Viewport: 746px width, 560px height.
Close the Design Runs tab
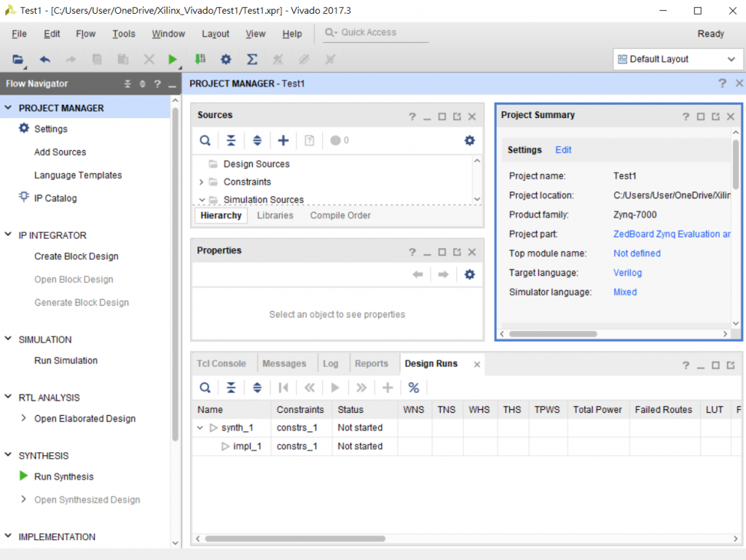pyautogui.click(x=476, y=364)
